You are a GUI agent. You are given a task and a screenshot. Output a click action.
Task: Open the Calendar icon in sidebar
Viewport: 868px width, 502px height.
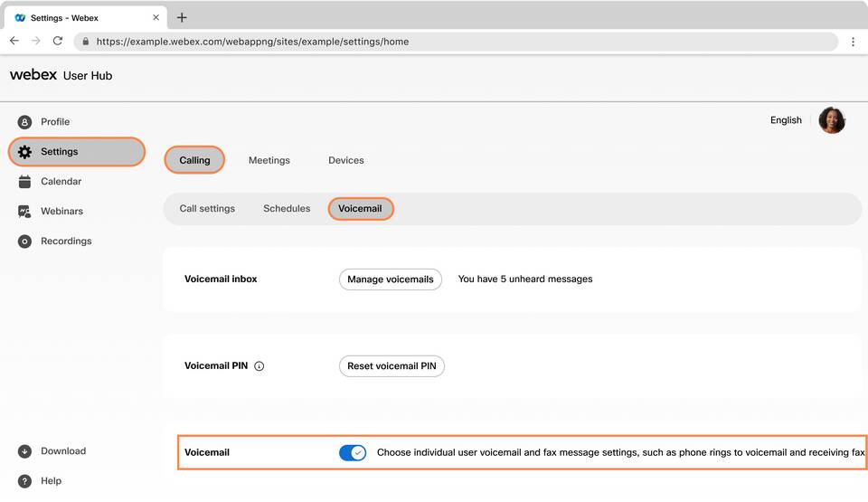[x=25, y=182]
